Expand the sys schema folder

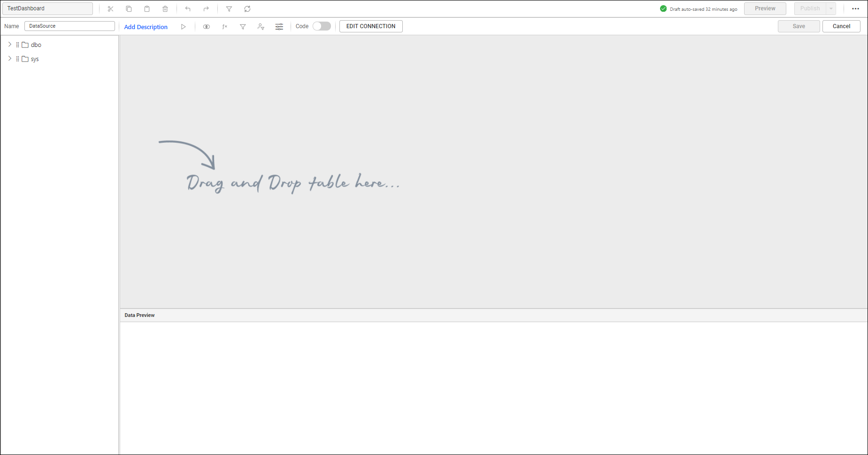pos(9,59)
